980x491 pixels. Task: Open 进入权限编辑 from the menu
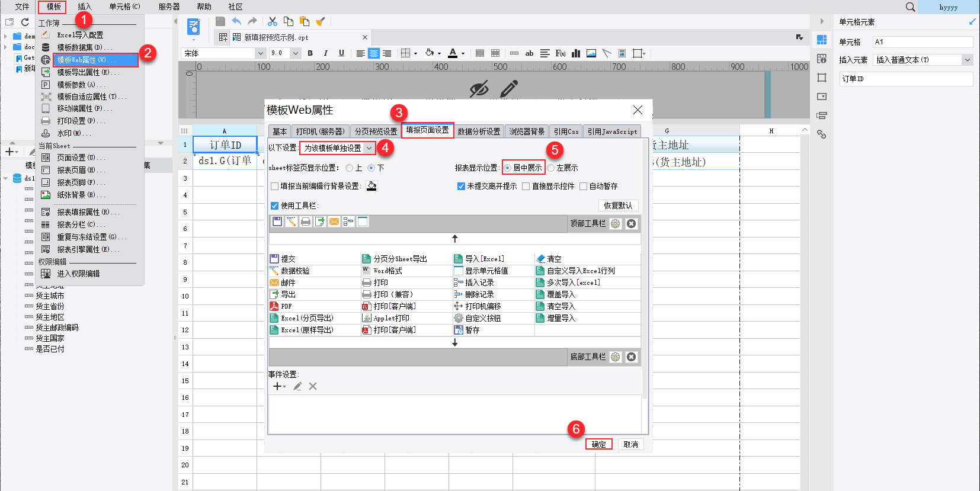78,274
